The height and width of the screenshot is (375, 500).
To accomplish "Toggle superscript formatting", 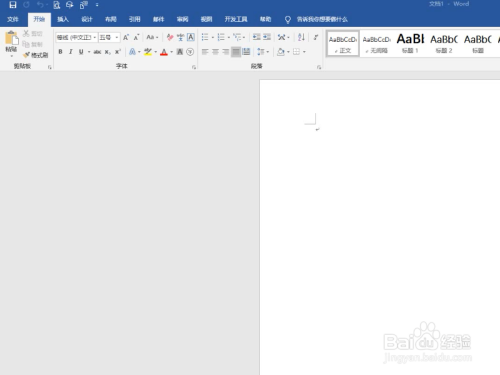I will pyautogui.click(x=117, y=52).
